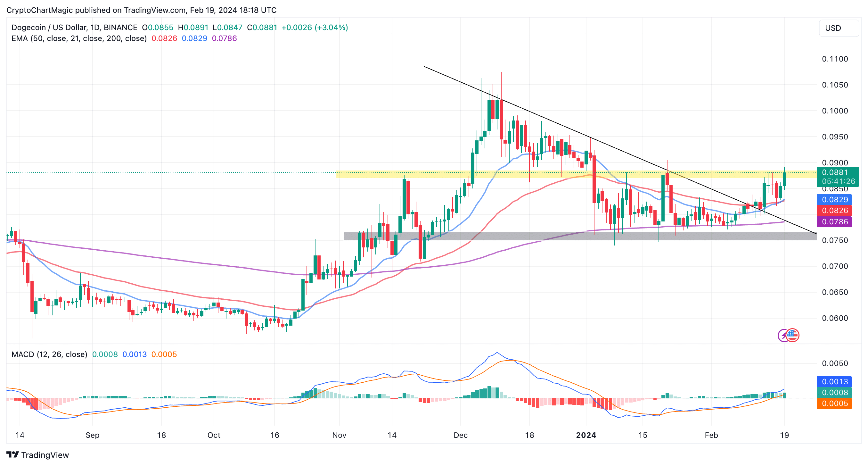
Task: Click the purple EMA value 0.0786 in legend
Action: click(225, 38)
